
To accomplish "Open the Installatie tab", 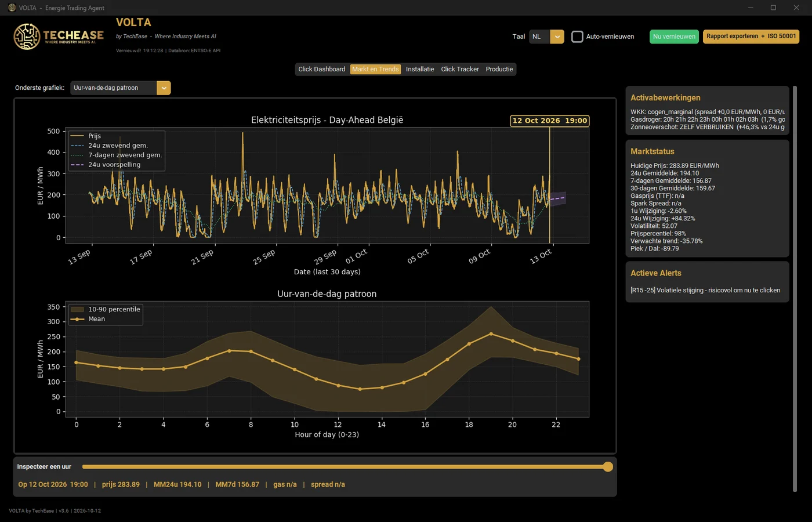I will click(420, 69).
